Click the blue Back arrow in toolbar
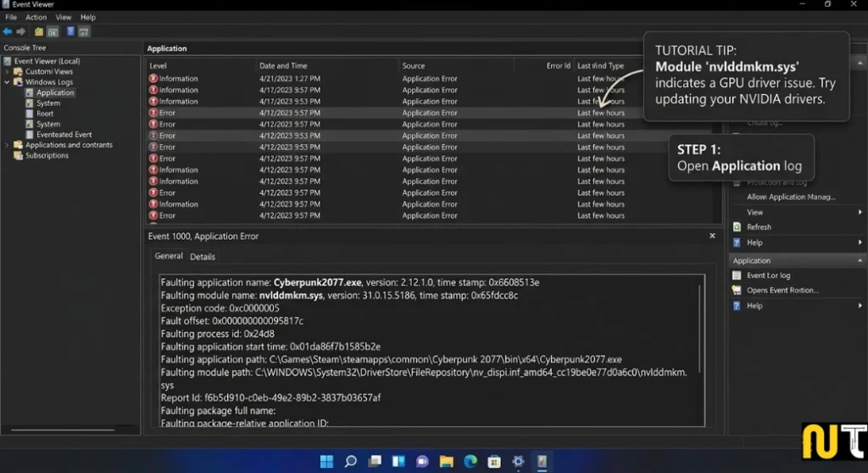The width and height of the screenshot is (868, 473). click(8, 31)
